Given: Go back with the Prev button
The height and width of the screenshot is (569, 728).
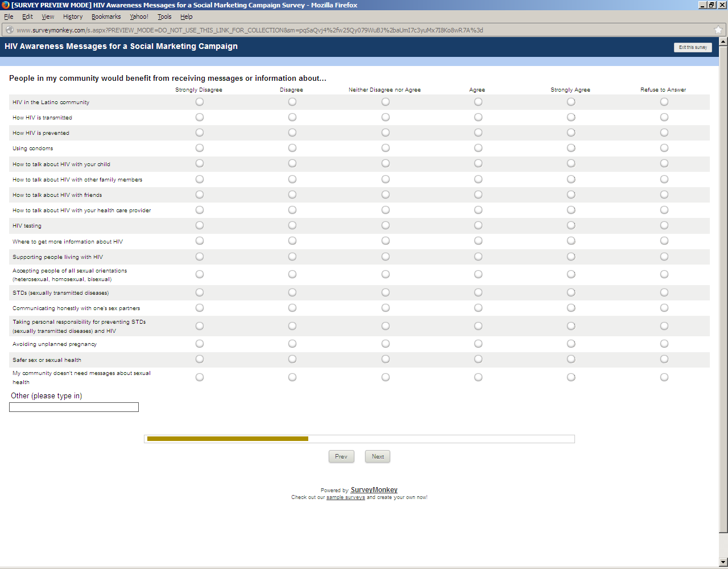Looking at the screenshot, I should tap(341, 456).
